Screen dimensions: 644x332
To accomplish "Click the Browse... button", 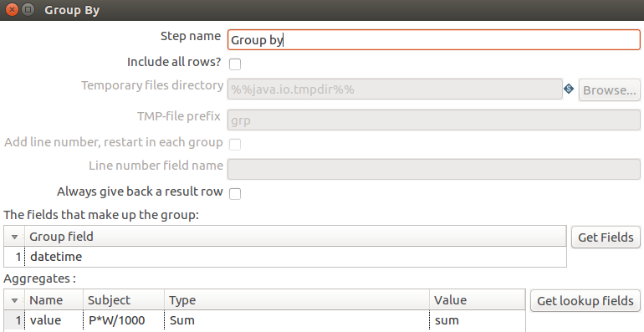I will [x=610, y=90].
